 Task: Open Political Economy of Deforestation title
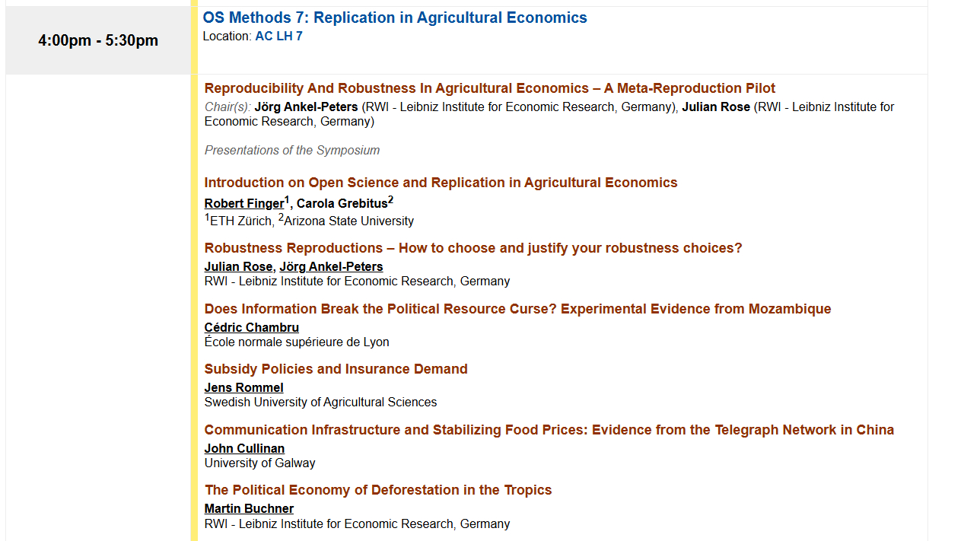pos(377,490)
